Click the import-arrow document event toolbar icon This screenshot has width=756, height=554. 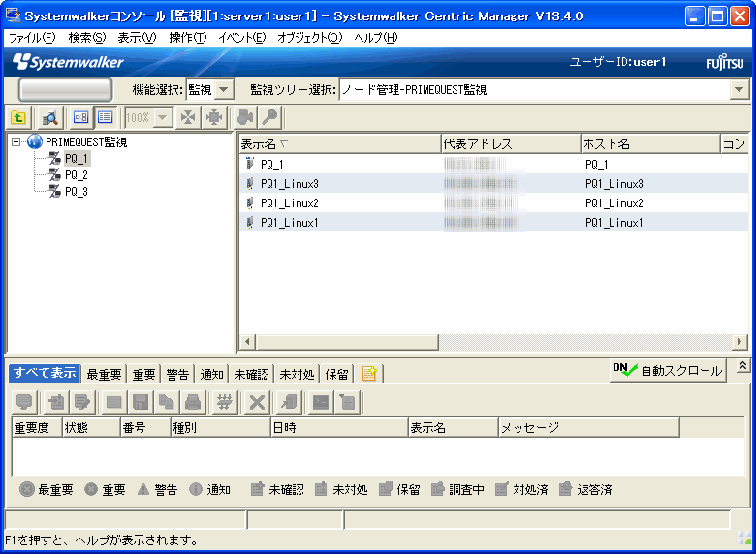(56, 402)
